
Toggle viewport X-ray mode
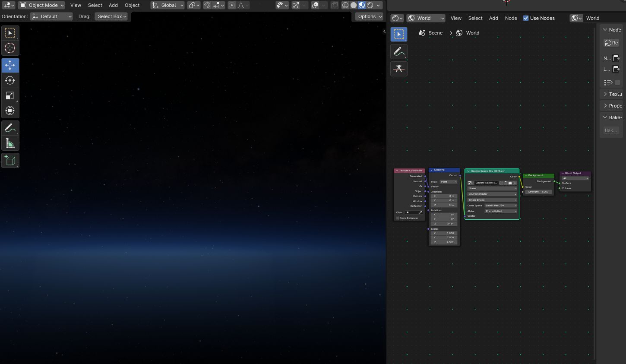click(x=335, y=5)
